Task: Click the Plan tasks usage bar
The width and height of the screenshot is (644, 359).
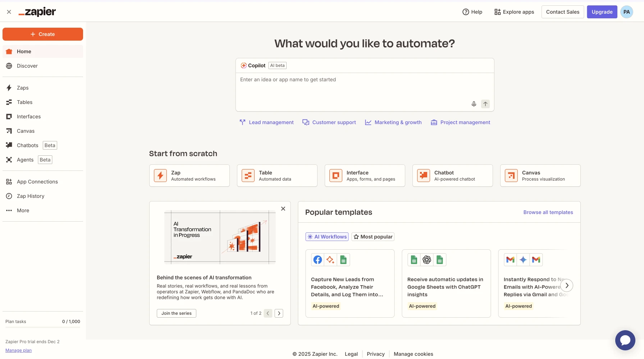Action: click(43, 327)
